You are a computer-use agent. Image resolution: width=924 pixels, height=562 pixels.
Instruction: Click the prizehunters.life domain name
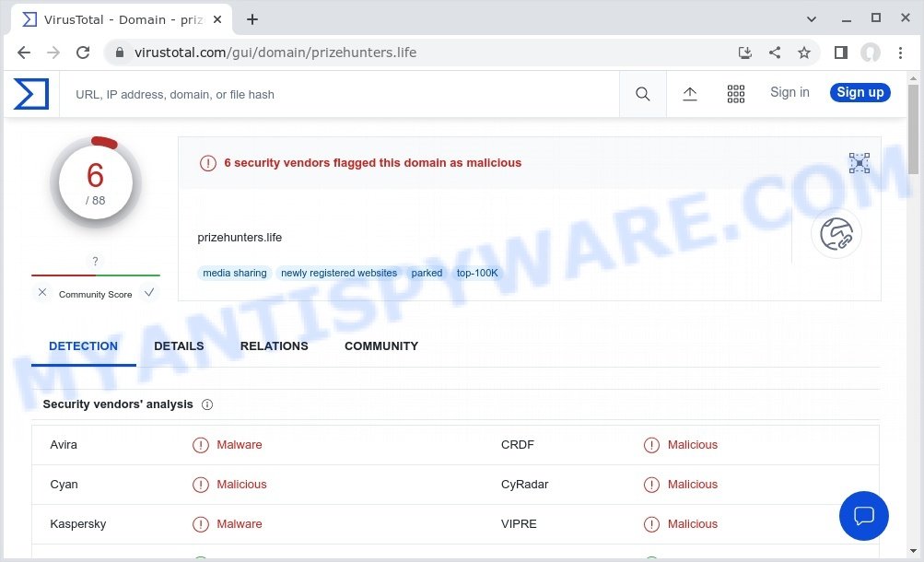coord(240,238)
